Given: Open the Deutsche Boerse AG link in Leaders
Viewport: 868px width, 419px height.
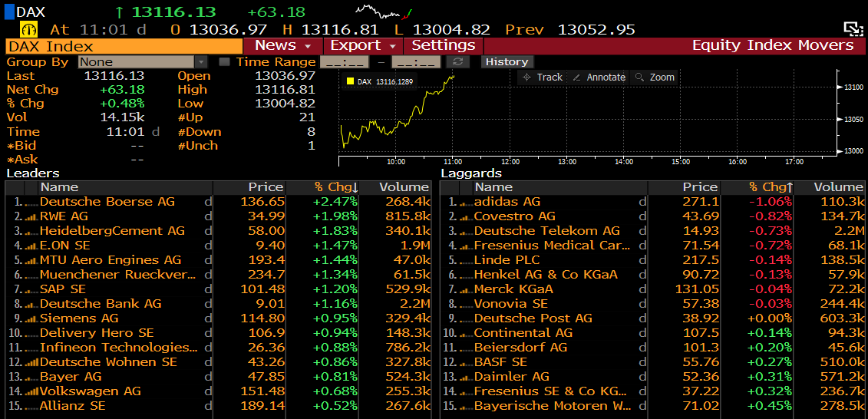Looking at the screenshot, I should tap(107, 202).
